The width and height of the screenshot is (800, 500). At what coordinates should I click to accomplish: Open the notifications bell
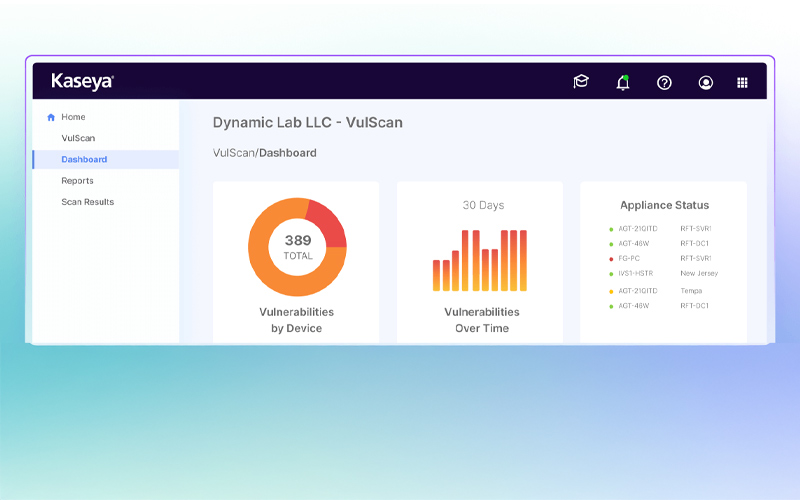pos(623,82)
